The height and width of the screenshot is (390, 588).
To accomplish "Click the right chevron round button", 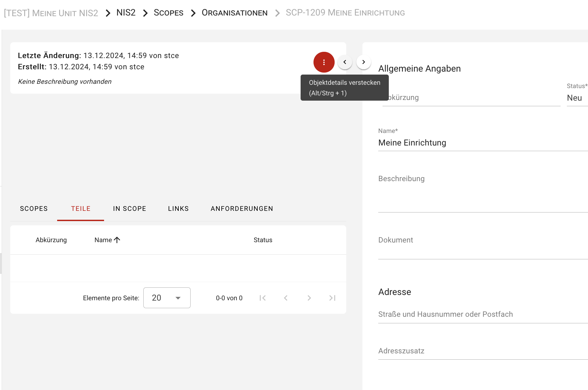I will click(363, 62).
